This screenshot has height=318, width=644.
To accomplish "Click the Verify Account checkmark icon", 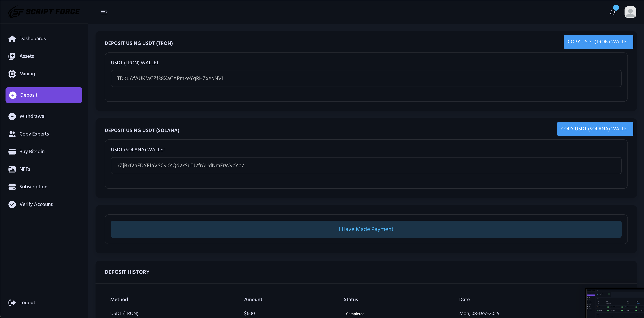I will [x=12, y=204].
